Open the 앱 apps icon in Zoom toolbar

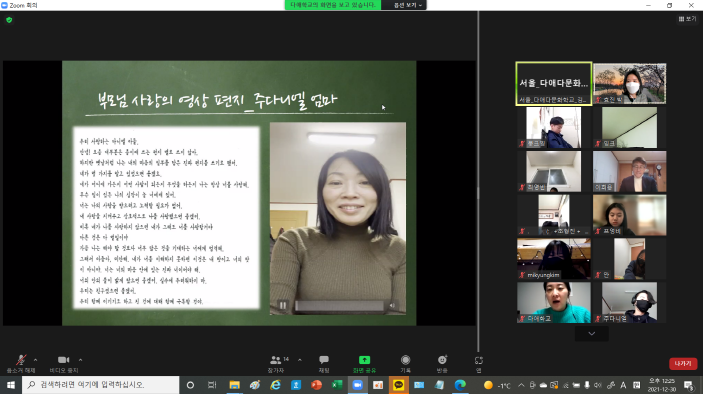click(478, 360)
